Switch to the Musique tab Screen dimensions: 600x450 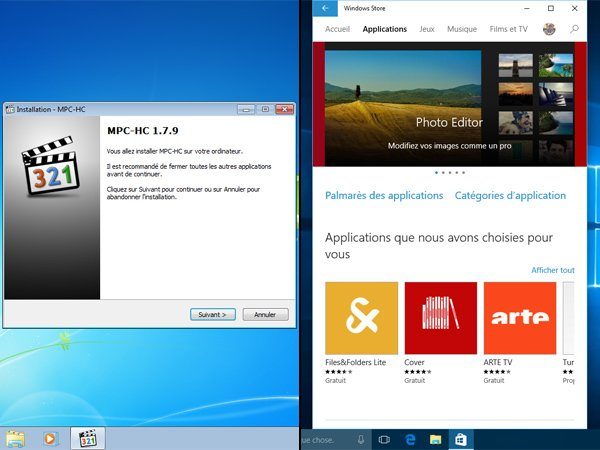click(462, 29)
